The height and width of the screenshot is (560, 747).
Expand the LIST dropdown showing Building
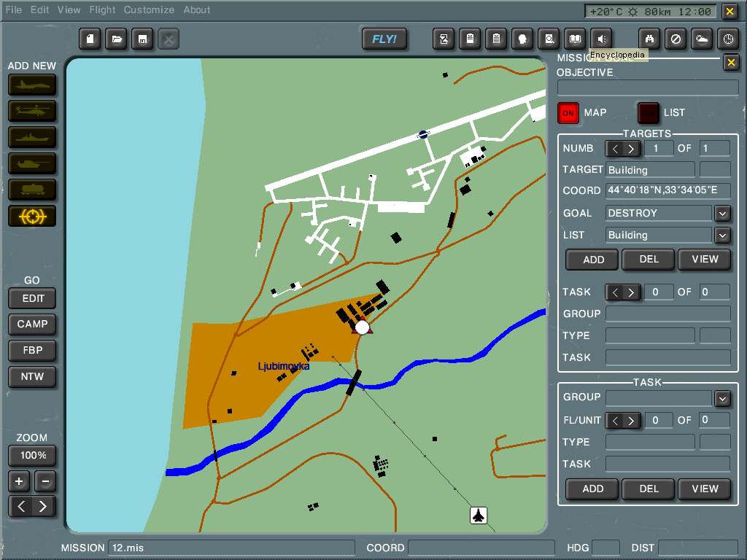tap(722, 235)
